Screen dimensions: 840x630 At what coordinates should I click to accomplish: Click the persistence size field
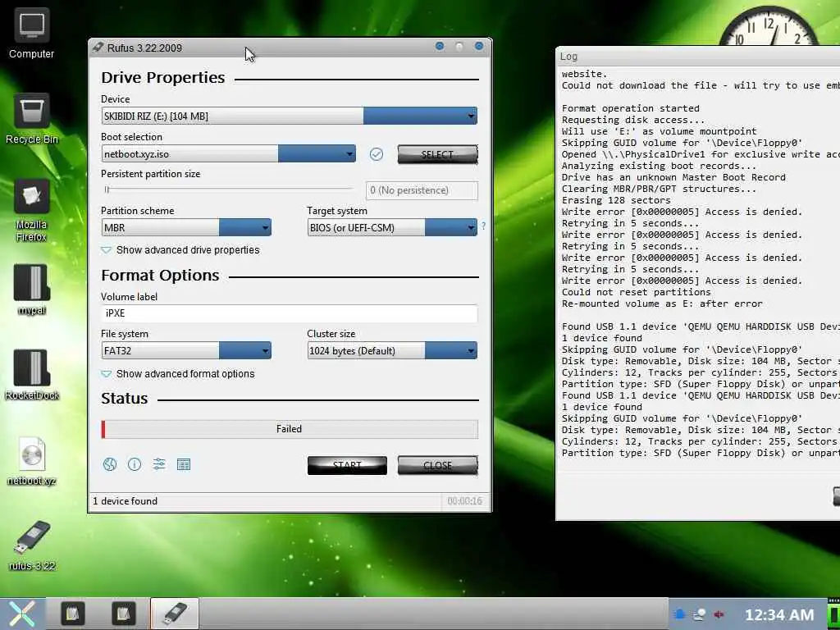tap(422, 190)
